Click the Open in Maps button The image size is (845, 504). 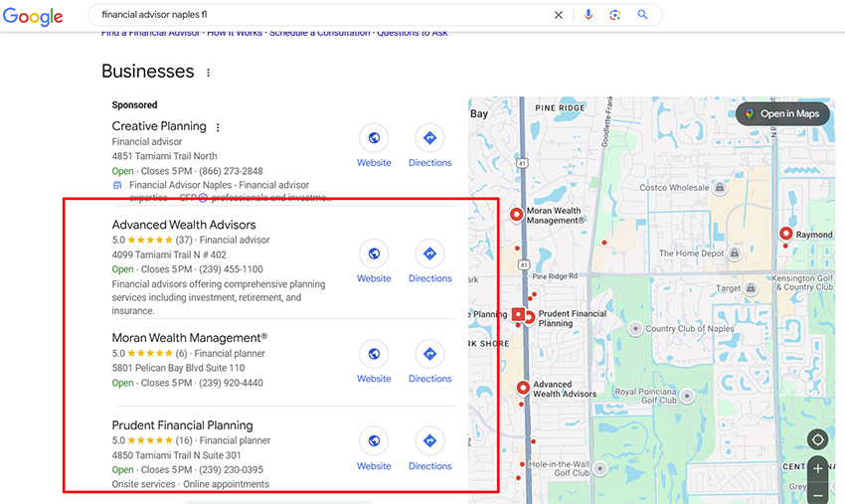[x=782, y=113]
